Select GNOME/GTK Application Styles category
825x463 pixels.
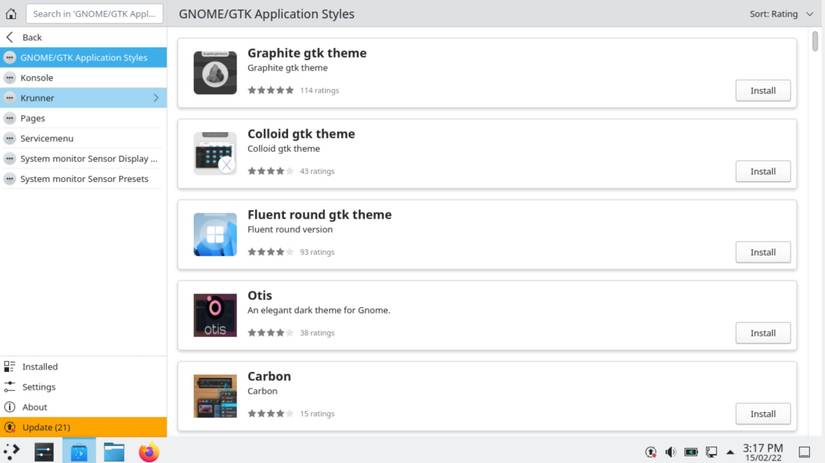coord(83,57)
